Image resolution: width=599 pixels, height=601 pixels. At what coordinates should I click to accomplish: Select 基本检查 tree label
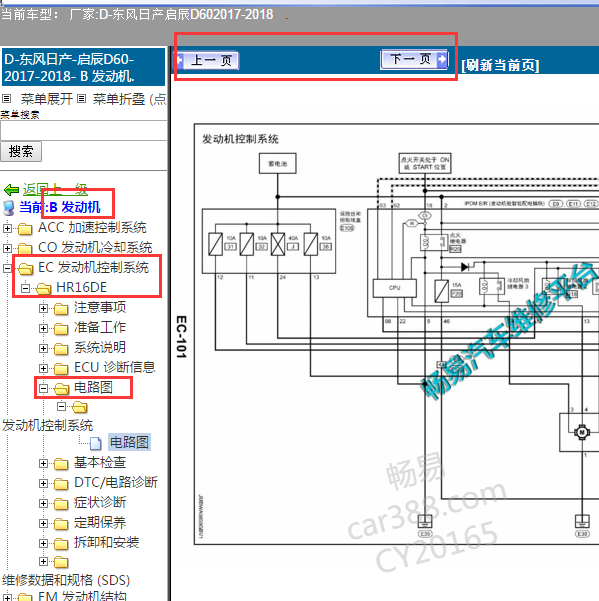click(100, 462)
